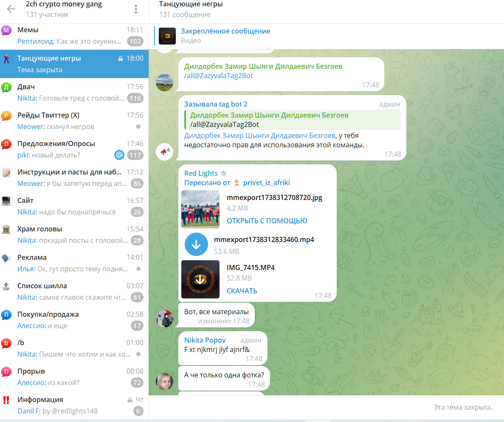The height and width of the screenshot is (422, 504).
Task: Open the Двач topic
Action: click(74, 92)
